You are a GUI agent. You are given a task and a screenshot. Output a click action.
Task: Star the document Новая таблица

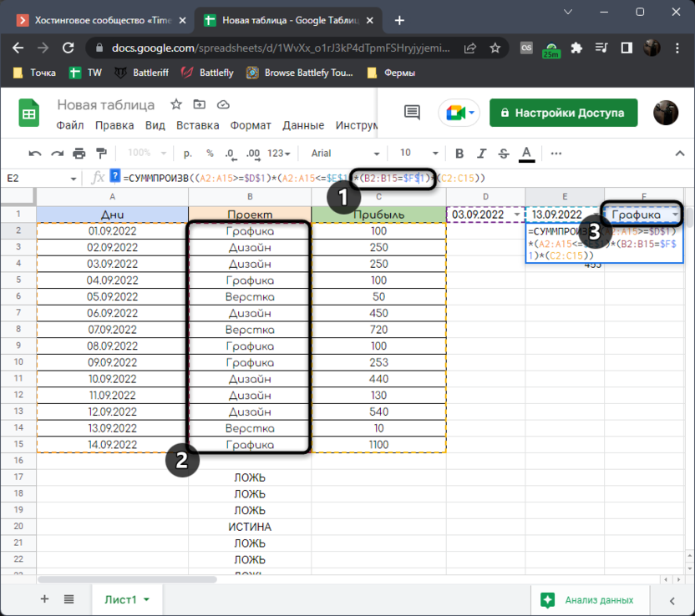[x=176, y=105]
